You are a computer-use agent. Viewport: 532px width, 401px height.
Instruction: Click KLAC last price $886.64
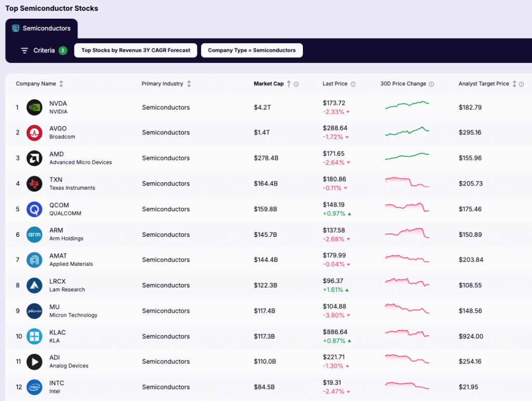coord(335,332)
